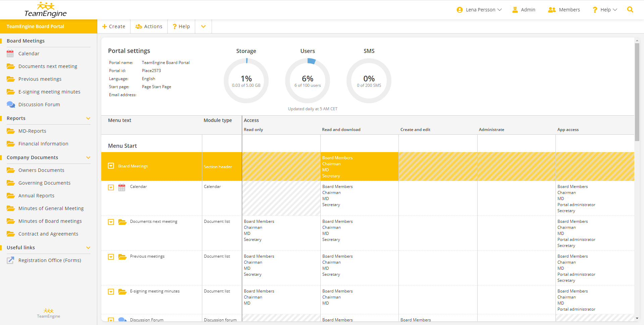Viewport: 644px width, 325px height.
Task: Click the 'Read and download' column header
Action: coord(341,130)
